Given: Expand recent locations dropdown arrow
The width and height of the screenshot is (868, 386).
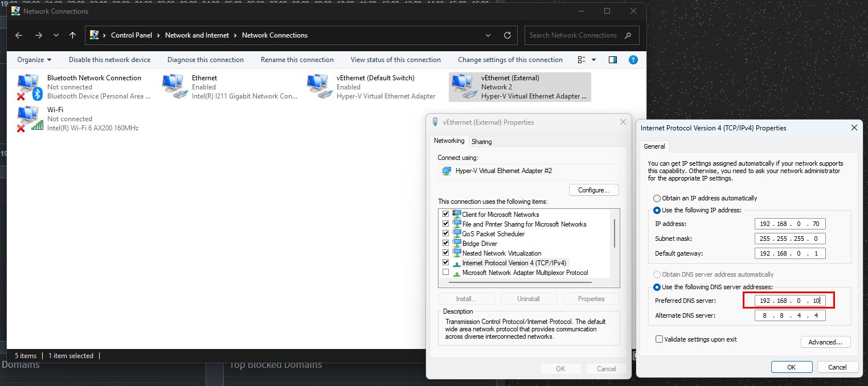Looking at the screenshot, I should click(x=56, y=35).
